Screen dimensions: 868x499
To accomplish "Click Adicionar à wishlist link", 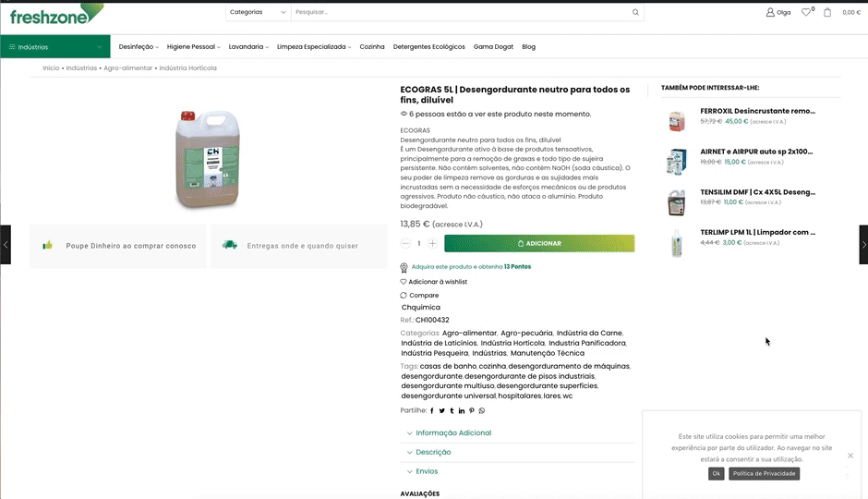I will pos(433,282).
